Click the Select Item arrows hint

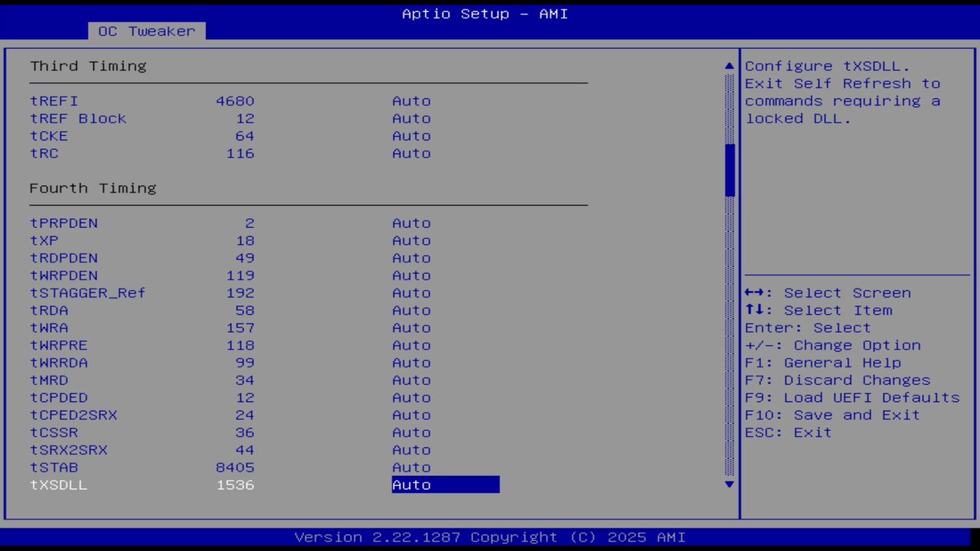coord(818,311)
